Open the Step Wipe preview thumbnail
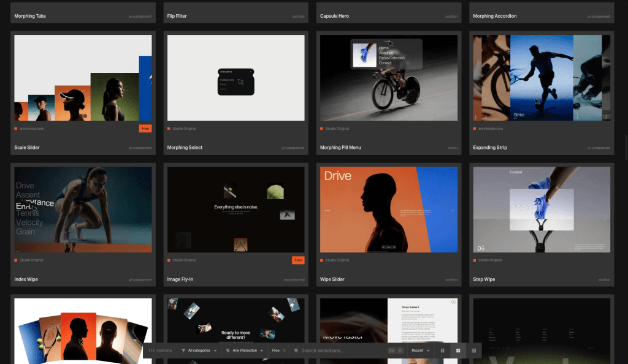This screenshot has height=364, width=628. pyautogui.click(x=542, y=210)
